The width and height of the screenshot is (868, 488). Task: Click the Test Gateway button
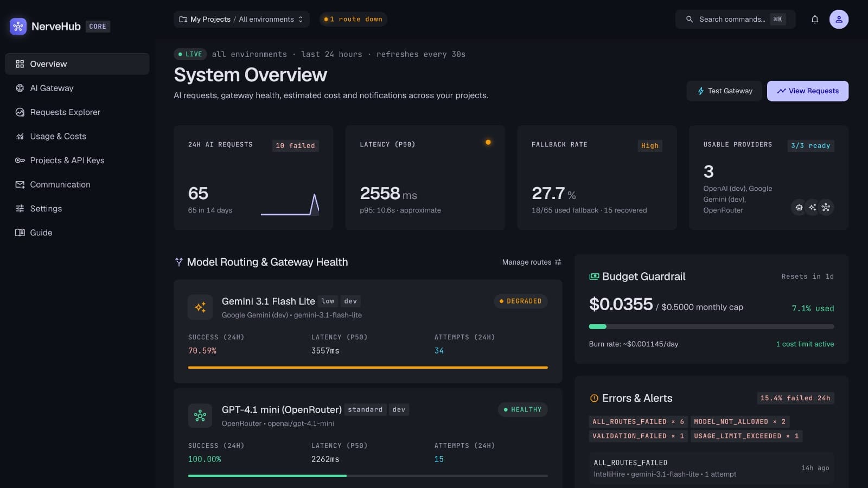(x=724, y=91)
